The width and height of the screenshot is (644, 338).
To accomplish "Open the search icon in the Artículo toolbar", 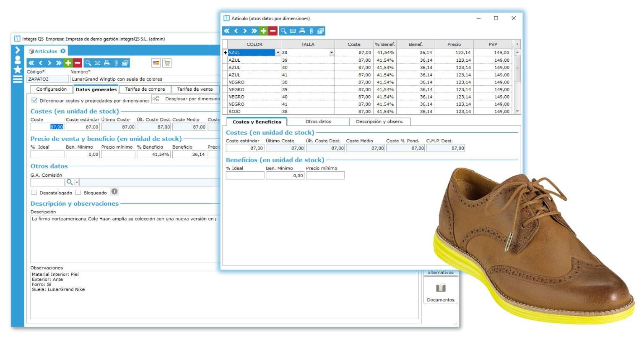I will (x=284, y=30).
